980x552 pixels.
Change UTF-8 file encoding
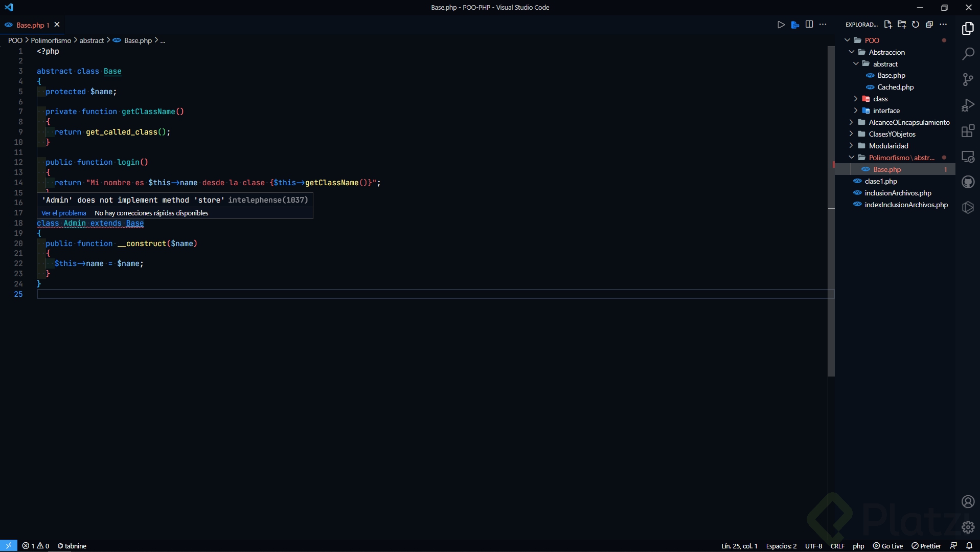[x=813, y=546]
